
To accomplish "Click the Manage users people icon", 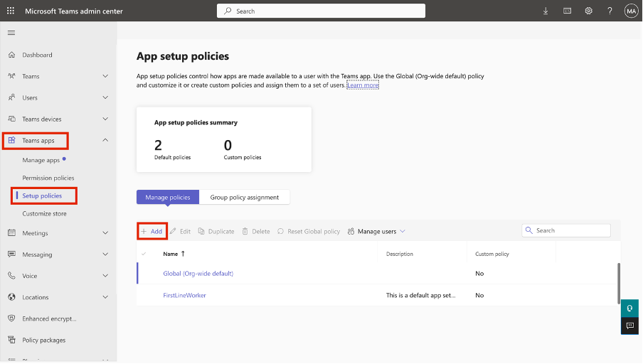I will (x=351, y=232).
